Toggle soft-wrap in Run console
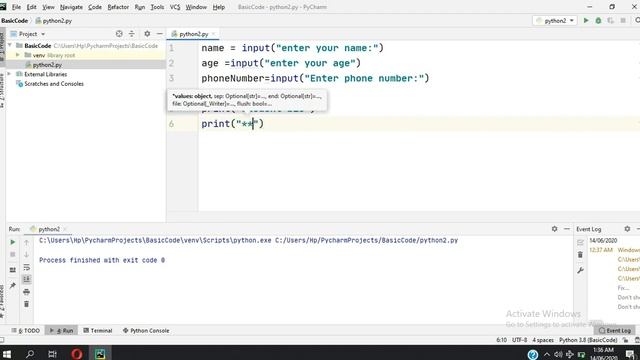The image size is (640, 360). tap(27, 267)
